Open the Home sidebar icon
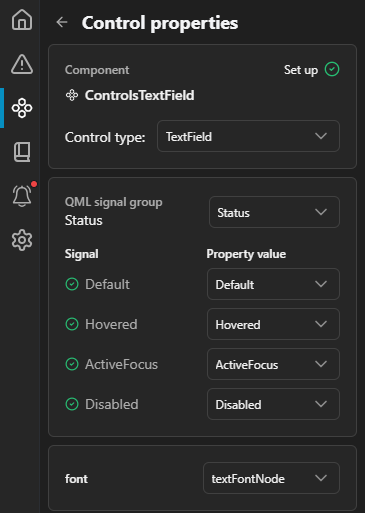The image size is (365, 513). tap(22, 20)
